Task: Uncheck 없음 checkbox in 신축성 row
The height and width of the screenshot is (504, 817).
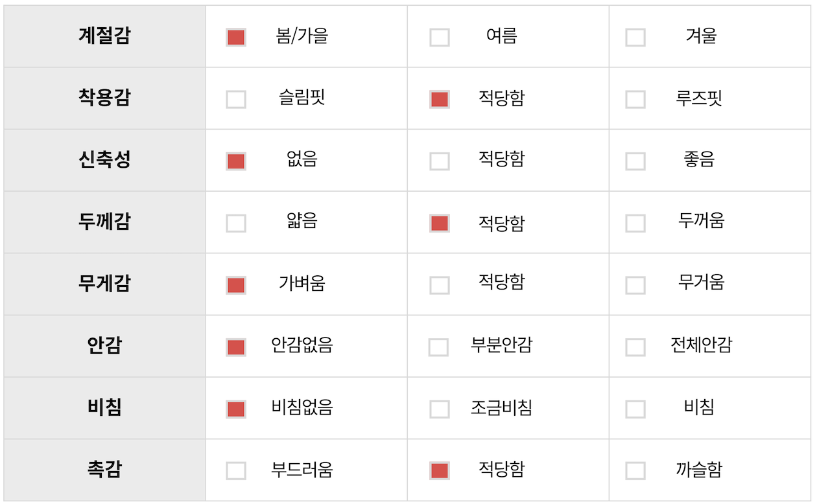Action: coord(236,161)
